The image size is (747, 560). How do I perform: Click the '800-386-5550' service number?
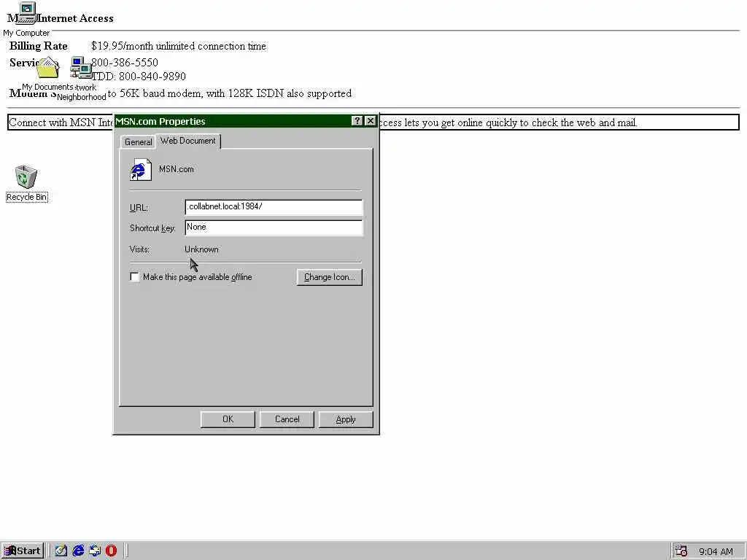(124, 63)
